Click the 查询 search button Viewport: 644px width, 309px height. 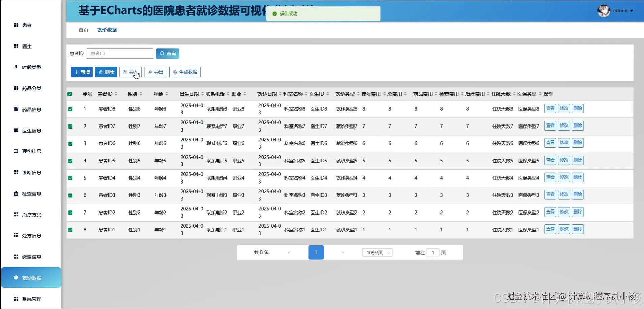click(x=167, y=53)
